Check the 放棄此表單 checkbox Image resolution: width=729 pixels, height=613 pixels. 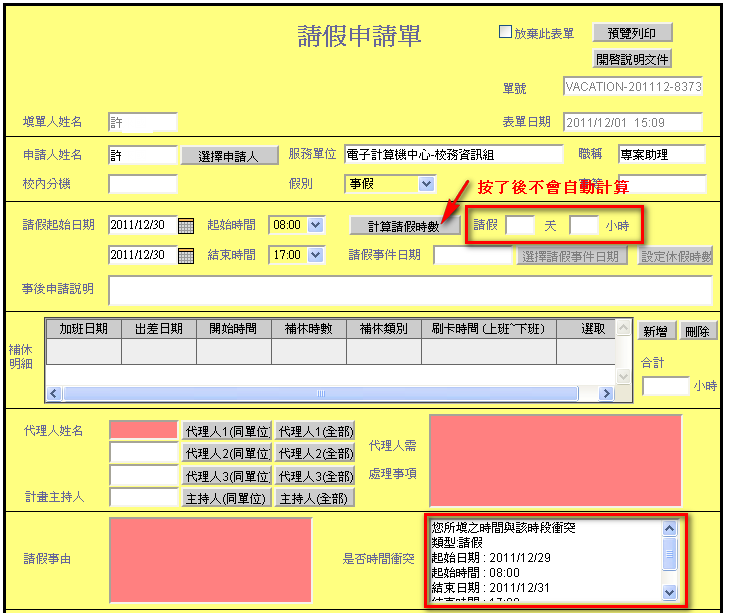(x=506, y=32)
